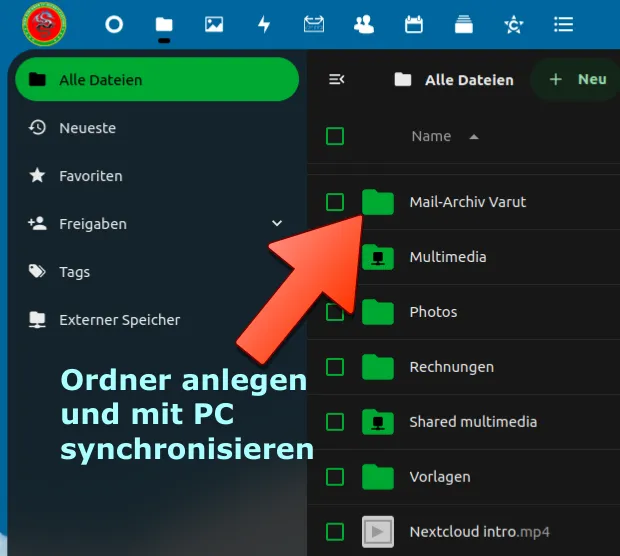620x556 pixels.
Task: Open the Nextcloud intro.mp4 file name
Action: 480,532
